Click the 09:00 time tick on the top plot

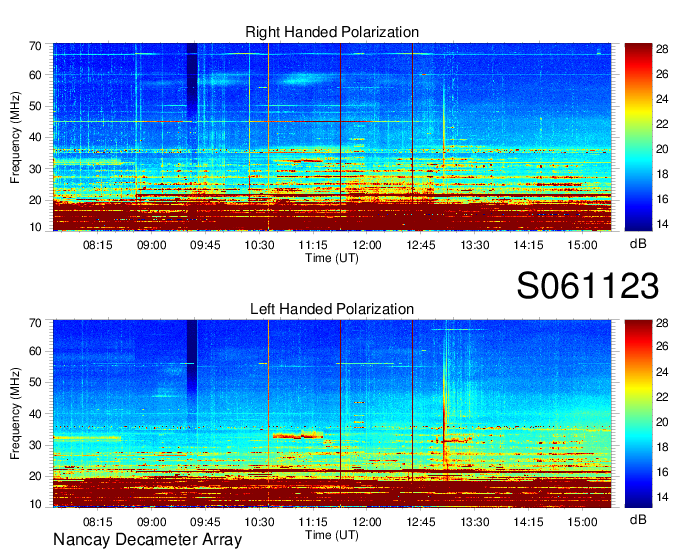[x=151, y=245]
